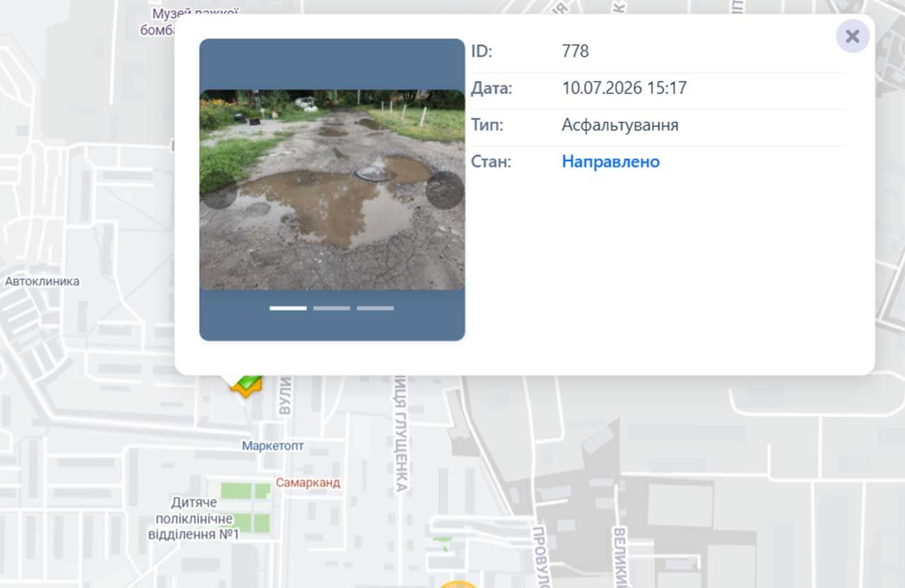Select the Маркетопт map label
Image resolution: width=905 pixels, height=588 pixels.
click(273, 446)
